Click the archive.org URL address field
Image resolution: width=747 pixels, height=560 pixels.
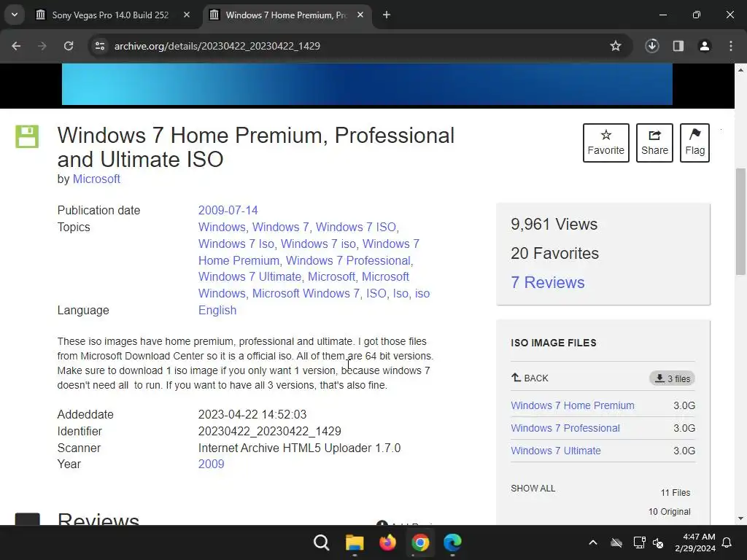(x=217, y=46)
